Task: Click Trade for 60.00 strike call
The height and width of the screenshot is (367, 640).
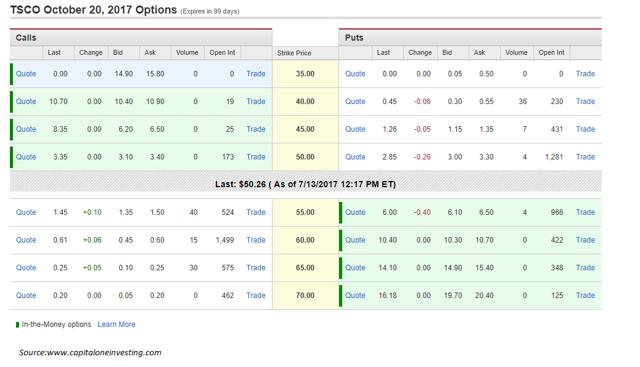Action: pos(256,240)
